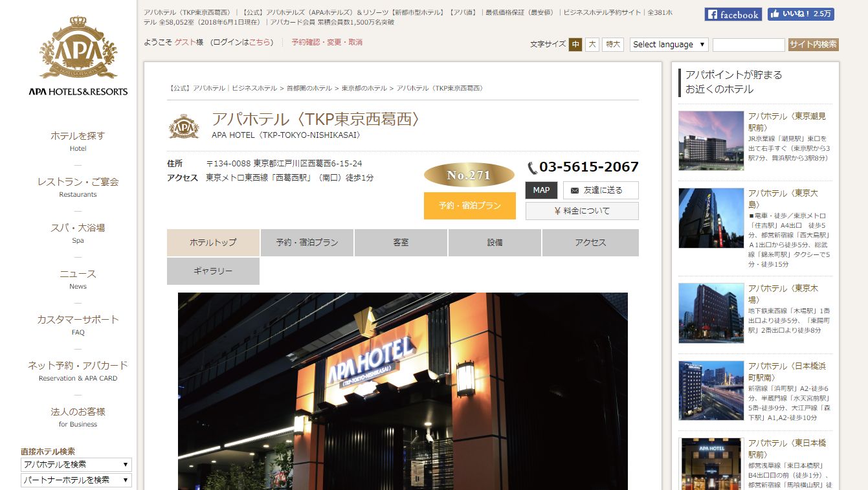Click thumbnail of アパホテル〈東京大島〉
This screenshot has height=490, width=868.
point(711,218)
